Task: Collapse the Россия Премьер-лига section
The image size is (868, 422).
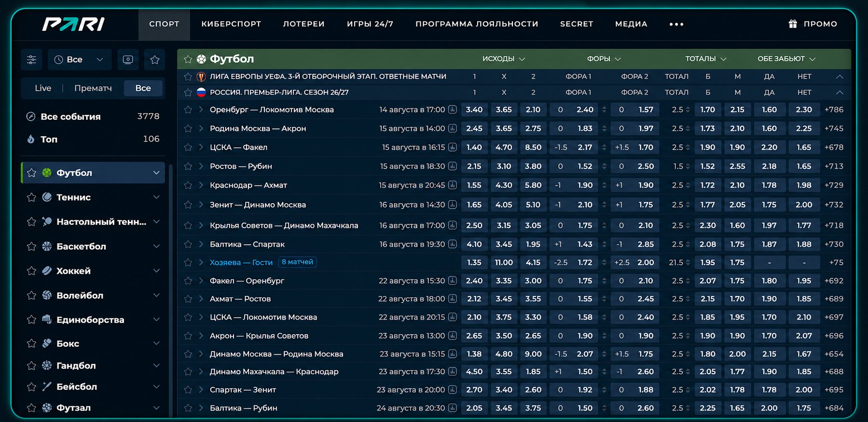Action: [840, 92]
